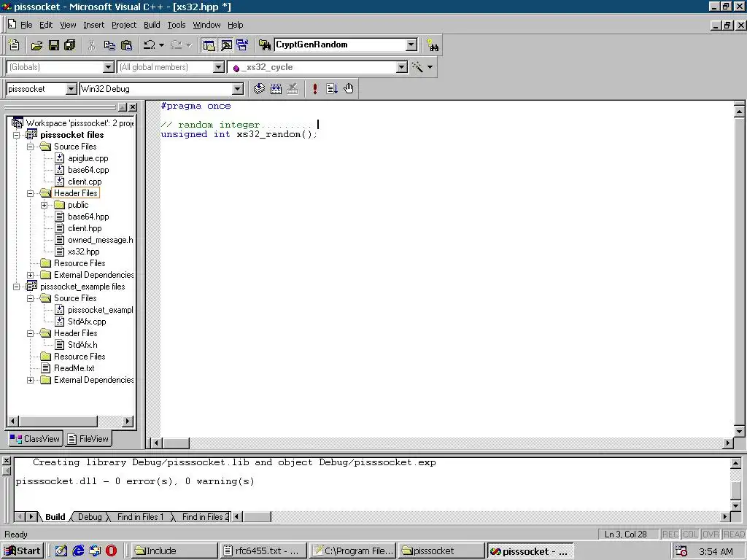The image size is (747, 560).
Task: Open the Win32 Debug configuration dropdown
Action: (x=237, y=89)
